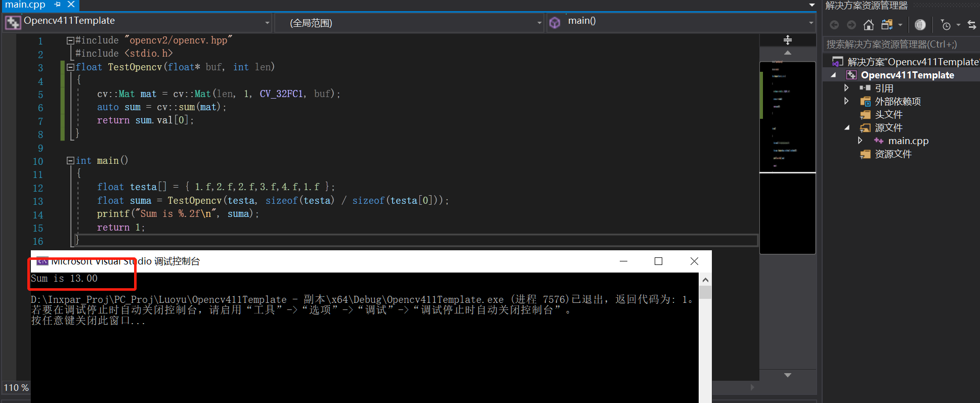Collapse the #include region fold marker
980x403 pixels.
pos(70,40)
